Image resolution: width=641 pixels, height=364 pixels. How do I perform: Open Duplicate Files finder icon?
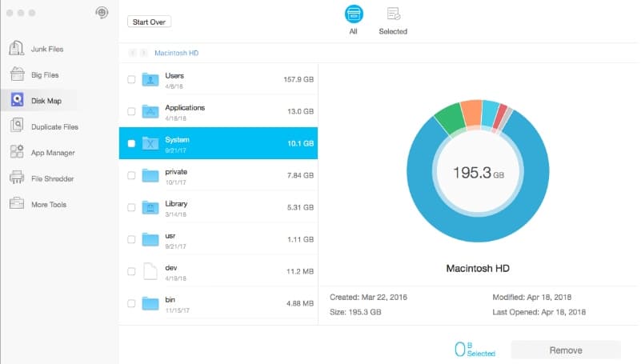[x=17, y=126]
